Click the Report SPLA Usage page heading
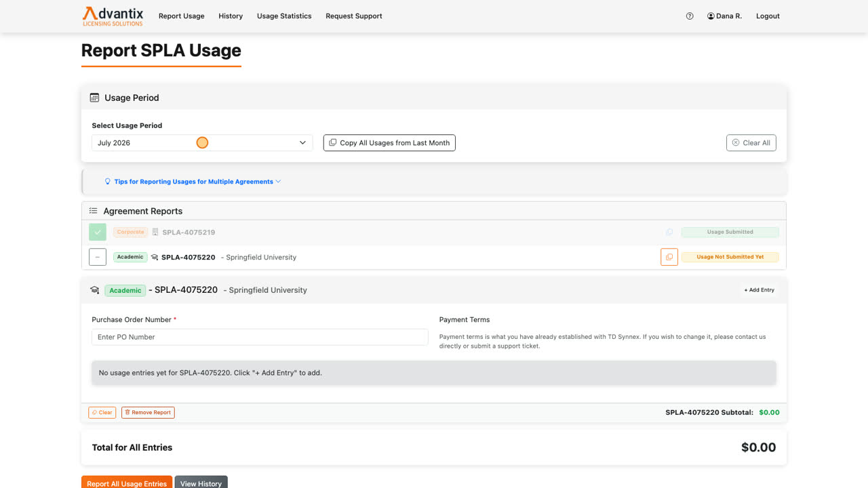 tap(161, 51)
